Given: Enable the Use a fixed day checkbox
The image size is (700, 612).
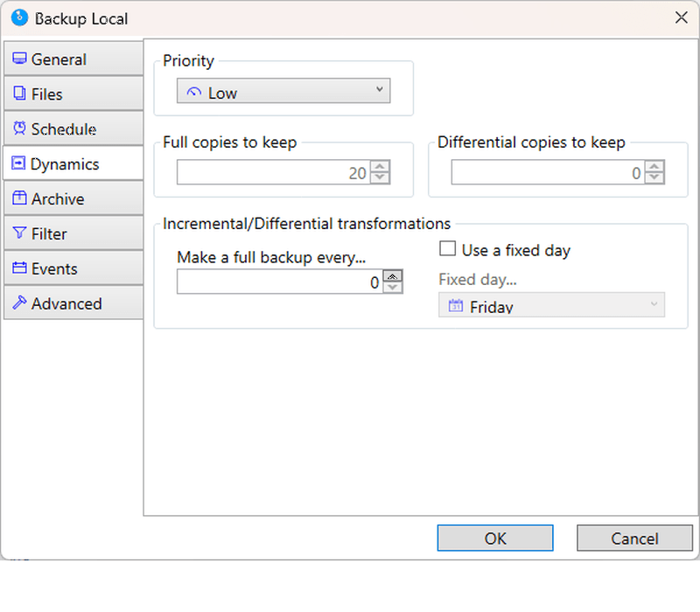Looking at the screenshot, I should pos(447,248).
